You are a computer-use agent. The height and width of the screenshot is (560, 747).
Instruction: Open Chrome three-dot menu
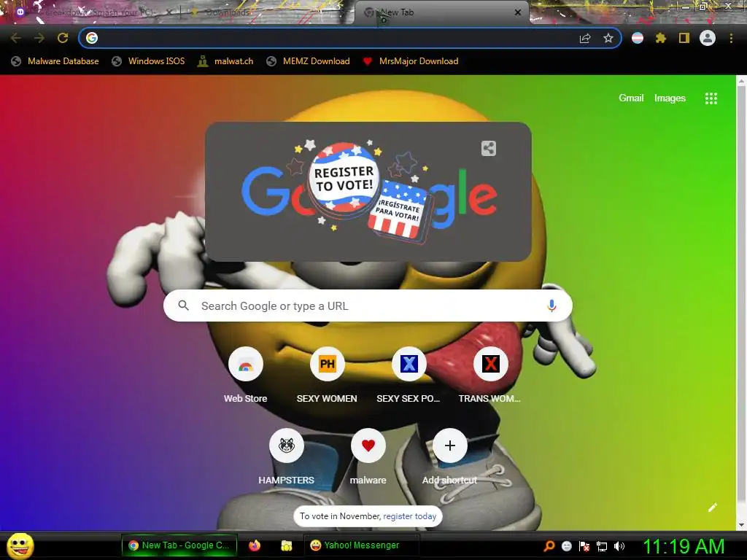coord(731,38)
